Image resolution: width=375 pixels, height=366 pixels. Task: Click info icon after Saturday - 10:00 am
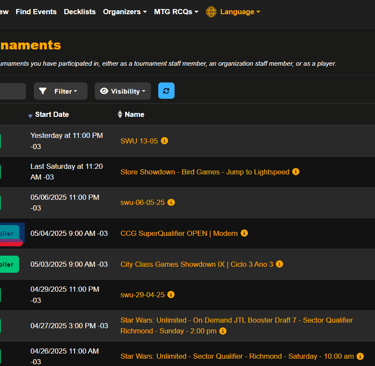(x=360, y=356)
